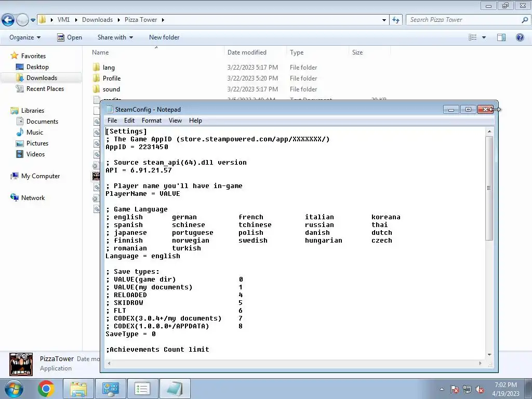Click the Downloads breadcrumb in address bar

pyautogui.click(x=97, y=20)
